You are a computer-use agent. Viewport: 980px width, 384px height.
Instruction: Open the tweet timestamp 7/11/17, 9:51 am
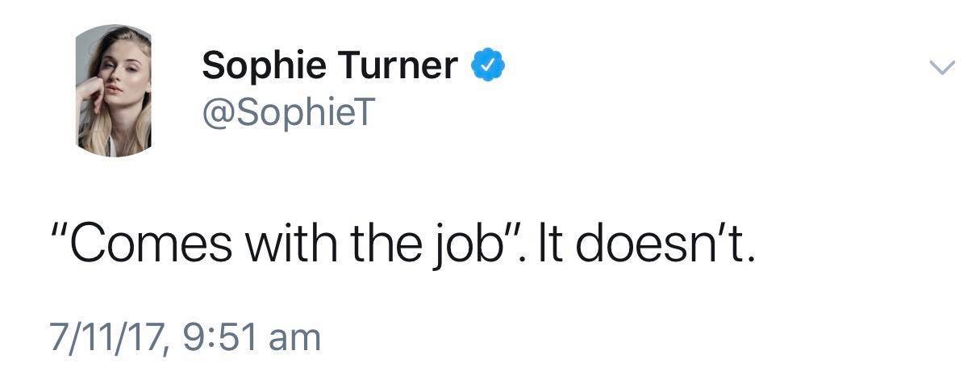[x=185, y=336]
